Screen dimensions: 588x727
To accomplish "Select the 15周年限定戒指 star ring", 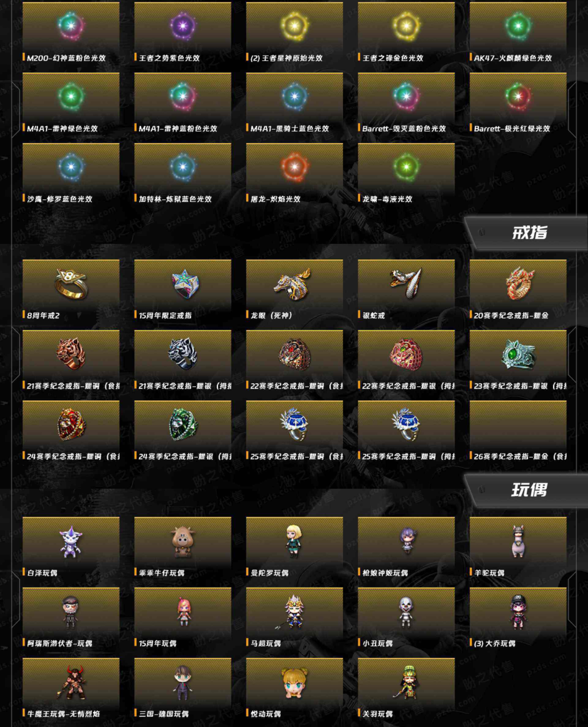I will [x=184, y=283].
